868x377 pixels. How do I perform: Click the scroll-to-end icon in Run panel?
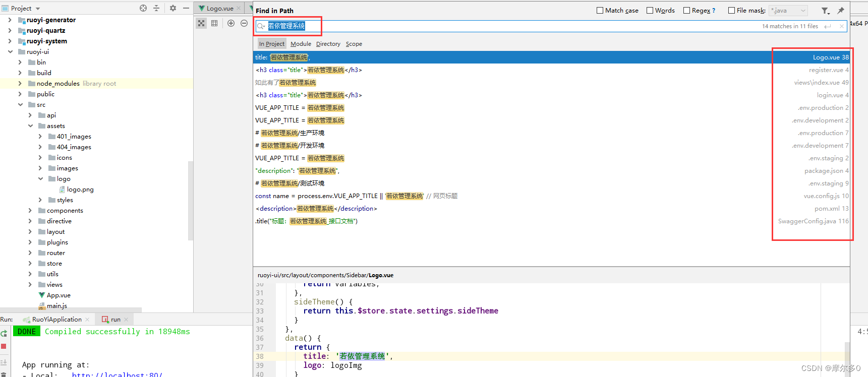pyautogui.click(x=4, y=362)
